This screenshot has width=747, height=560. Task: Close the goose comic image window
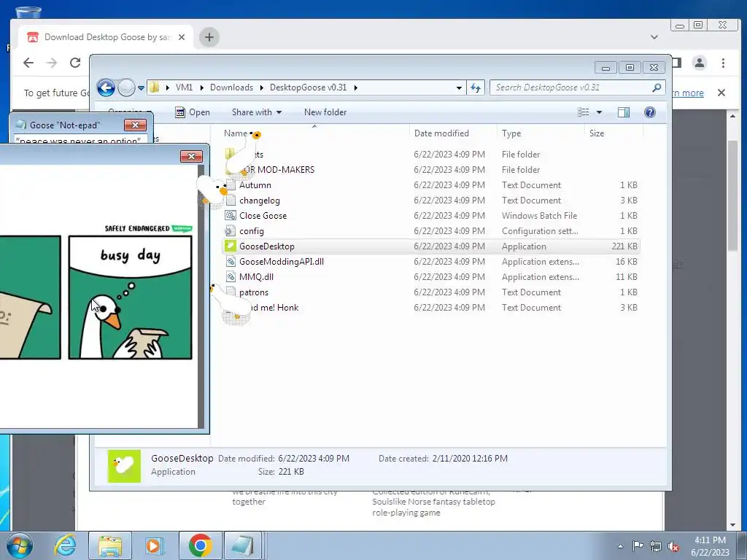point(192,156)
